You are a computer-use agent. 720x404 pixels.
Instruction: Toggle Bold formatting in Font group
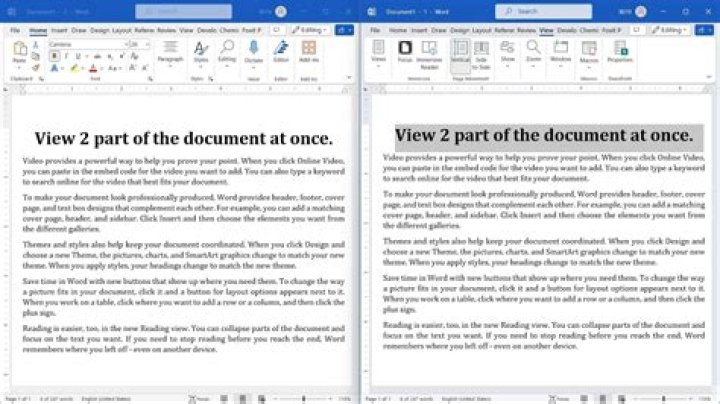click(51, 57)
